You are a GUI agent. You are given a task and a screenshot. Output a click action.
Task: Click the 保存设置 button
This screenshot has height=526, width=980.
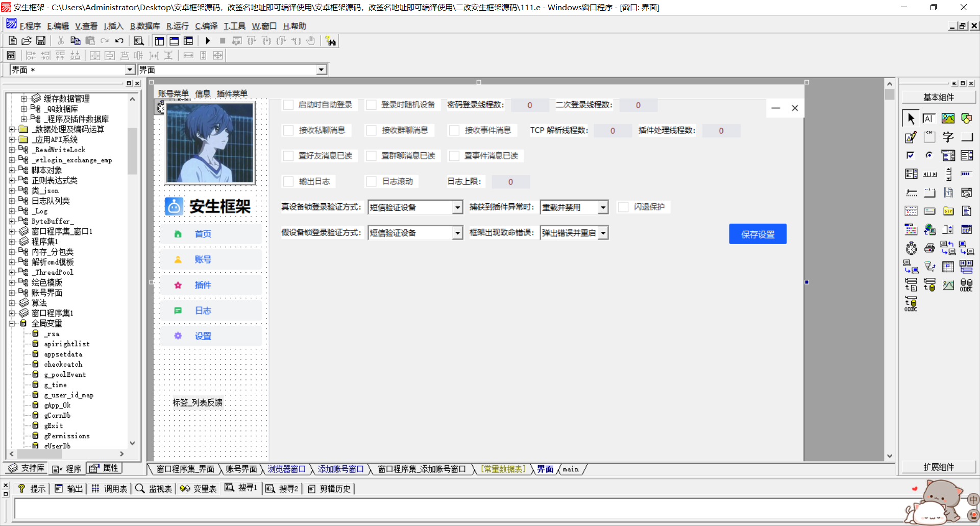[x=757, y=234]
